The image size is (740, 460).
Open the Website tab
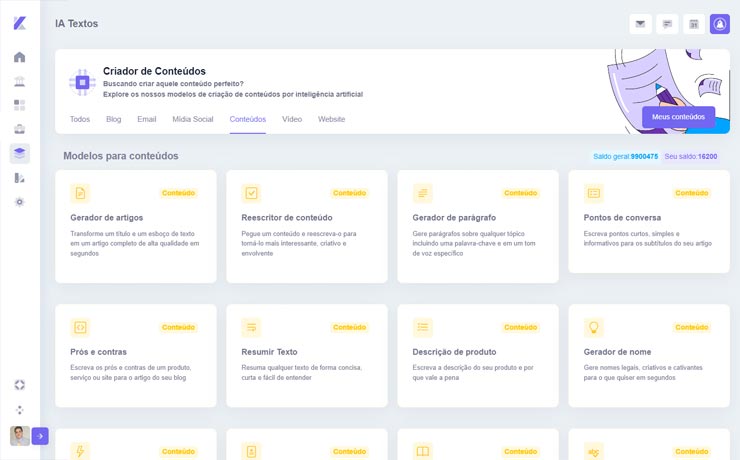click(331, 119)
